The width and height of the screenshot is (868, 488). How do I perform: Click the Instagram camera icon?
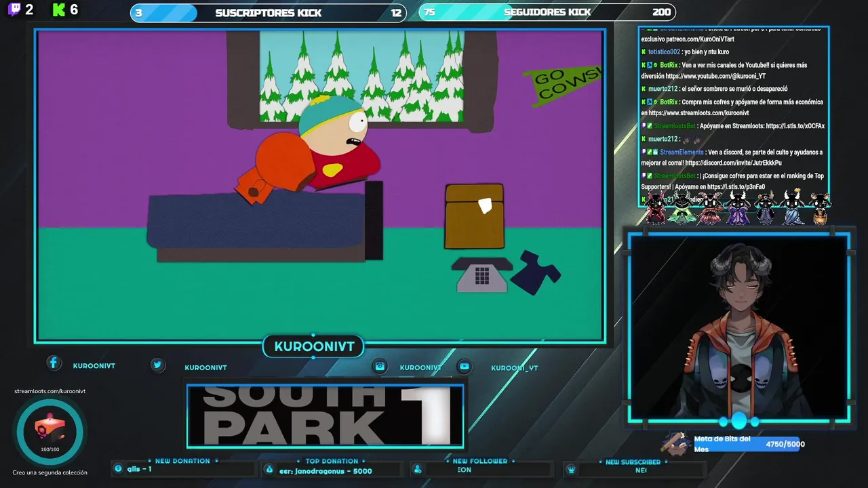pos(380,366)
